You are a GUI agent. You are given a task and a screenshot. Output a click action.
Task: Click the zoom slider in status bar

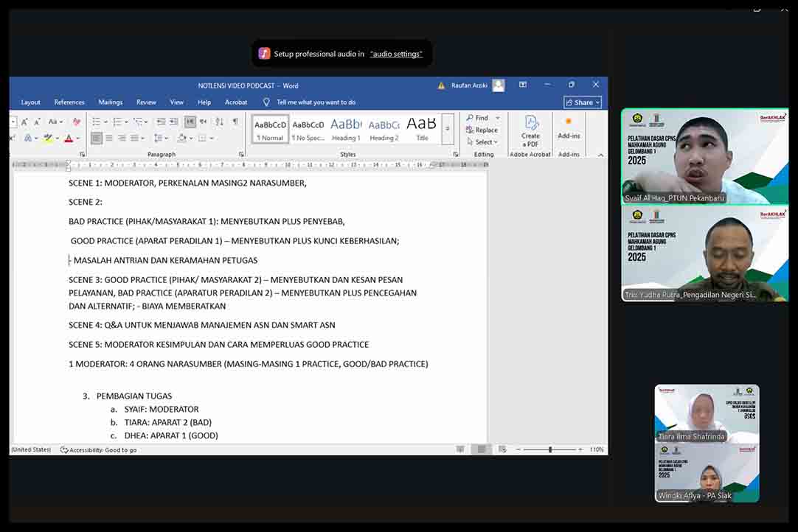tap(549, 449)
